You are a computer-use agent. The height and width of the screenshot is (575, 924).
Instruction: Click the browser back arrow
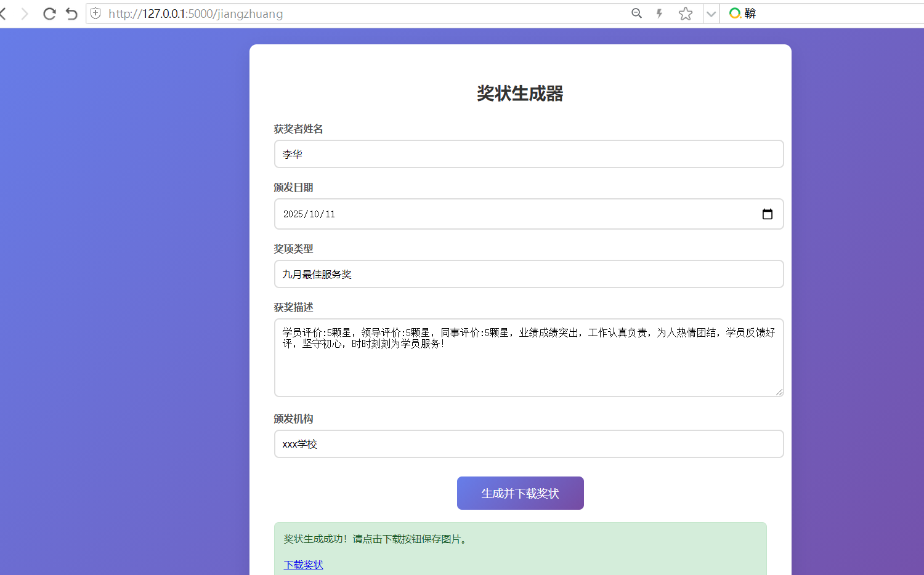(3, 14)
